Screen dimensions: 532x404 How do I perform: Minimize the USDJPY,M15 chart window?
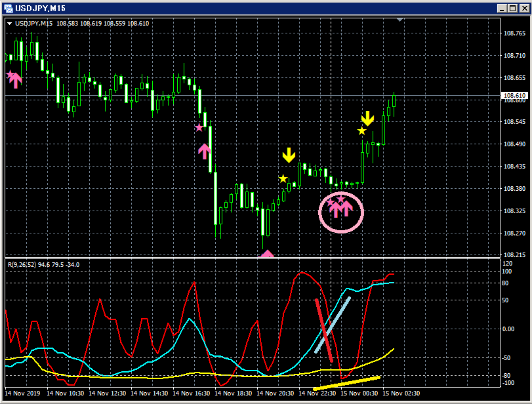(502, 9)
